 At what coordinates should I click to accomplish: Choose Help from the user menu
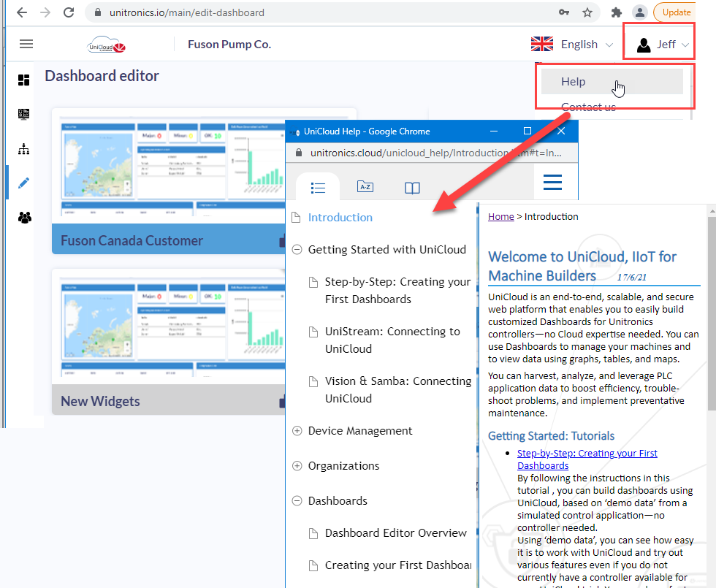tap(612, 82)
